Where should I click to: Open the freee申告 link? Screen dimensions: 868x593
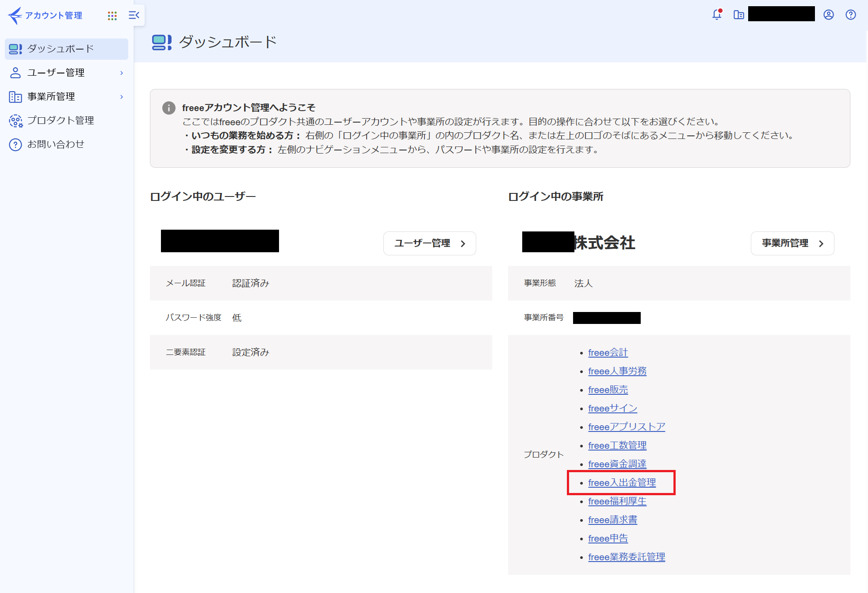click(x=608, y=539)
